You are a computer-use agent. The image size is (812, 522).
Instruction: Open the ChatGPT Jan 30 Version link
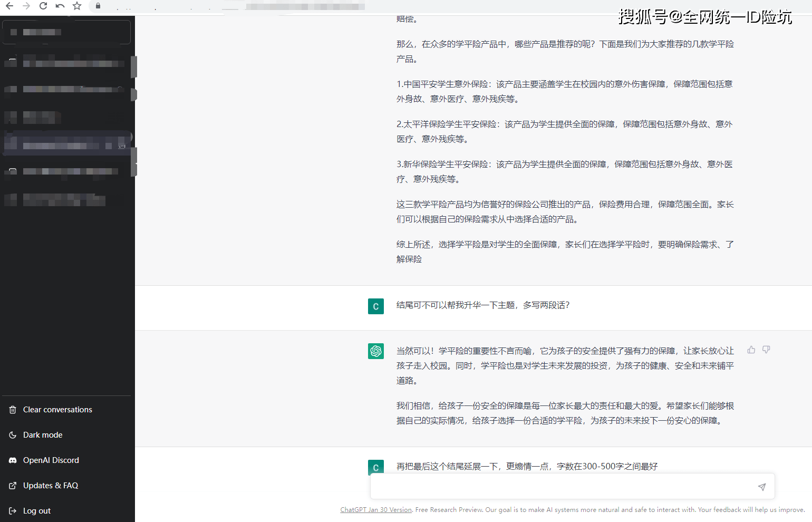(375, 509)
